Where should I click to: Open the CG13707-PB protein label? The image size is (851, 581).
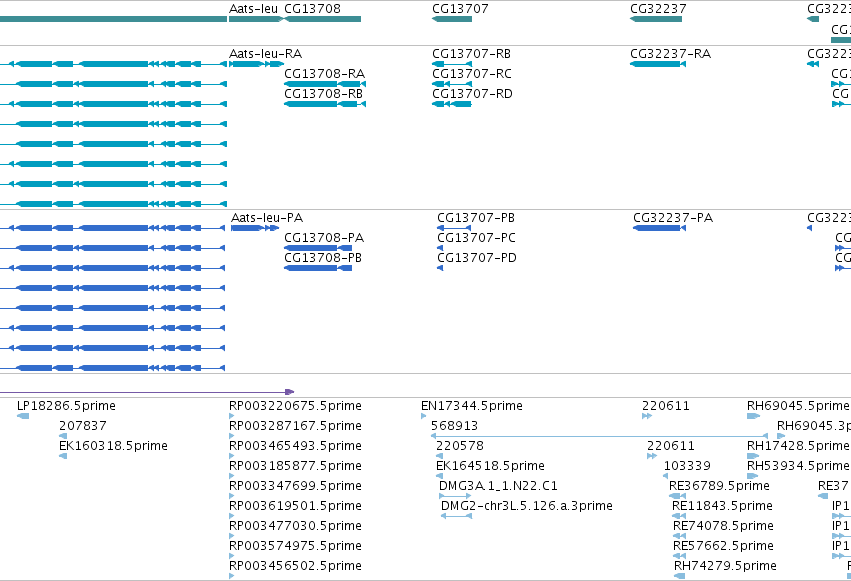(x=476, y=218)
